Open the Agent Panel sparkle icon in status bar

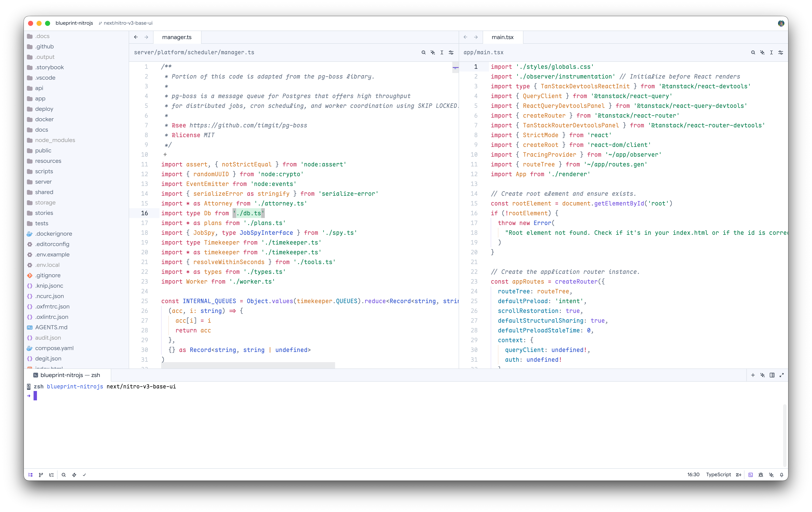(771, 475)
